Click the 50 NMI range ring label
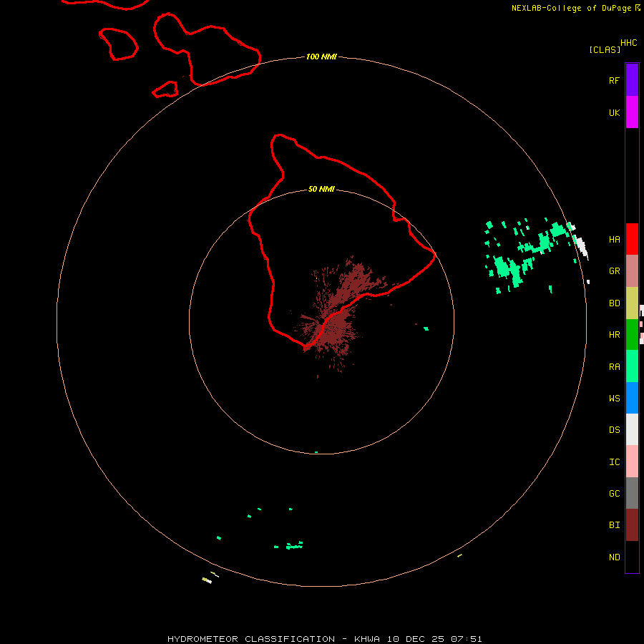Image resolution: width=644 pixels, height=644 pixels. tap(321, 189)
